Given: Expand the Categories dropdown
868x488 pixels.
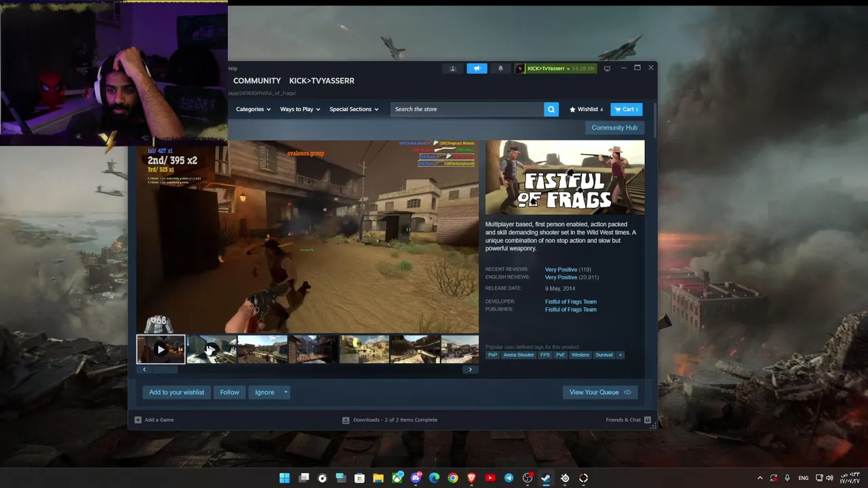Looking at the screenshot, I should click(x=253, y=109).
